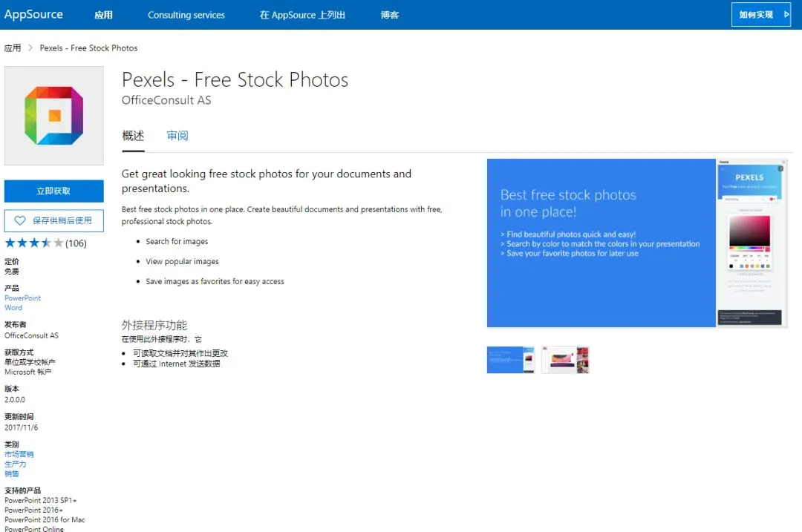802x532 pixels.
Task: Switch to the 概述 tab
Action: point(133,136)
